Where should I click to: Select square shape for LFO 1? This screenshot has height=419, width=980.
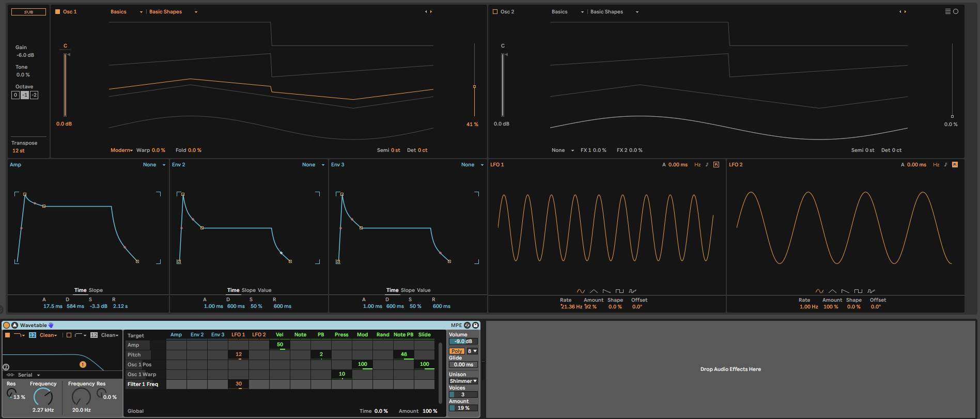(619, 291)
